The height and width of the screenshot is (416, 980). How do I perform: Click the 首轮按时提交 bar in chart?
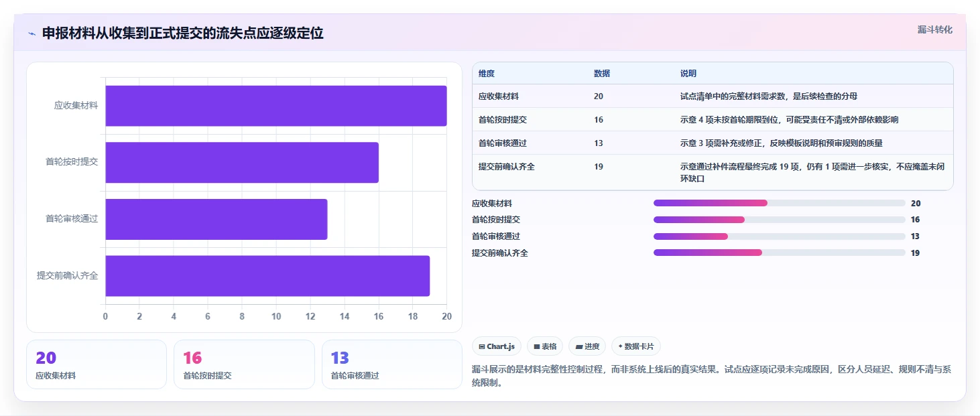[x=242, y=162]
